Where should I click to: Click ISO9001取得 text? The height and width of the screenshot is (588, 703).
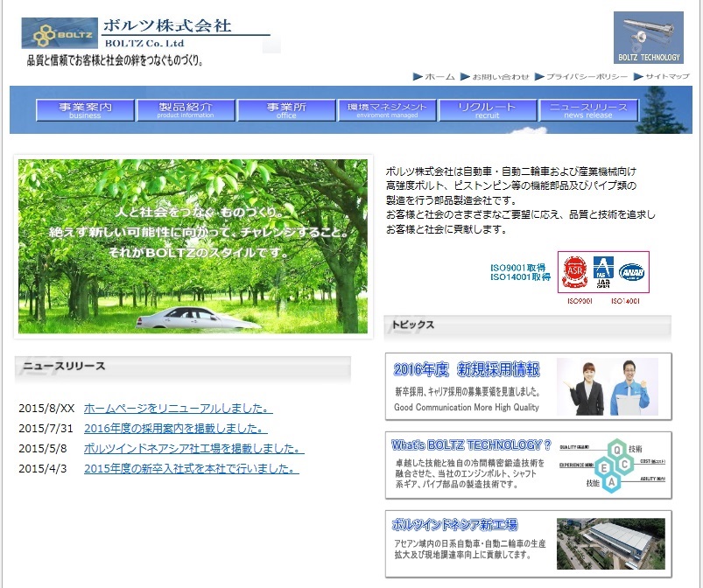point(517,268)
